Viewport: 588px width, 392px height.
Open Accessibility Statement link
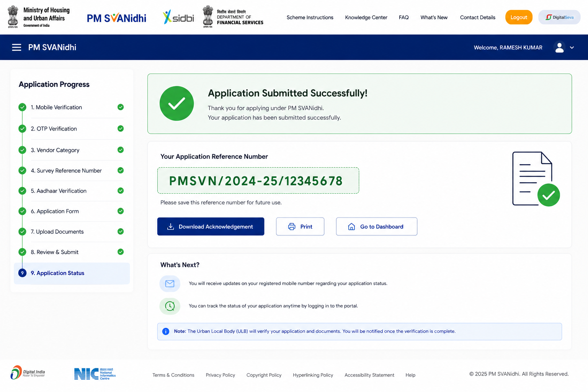coord(369,375)
